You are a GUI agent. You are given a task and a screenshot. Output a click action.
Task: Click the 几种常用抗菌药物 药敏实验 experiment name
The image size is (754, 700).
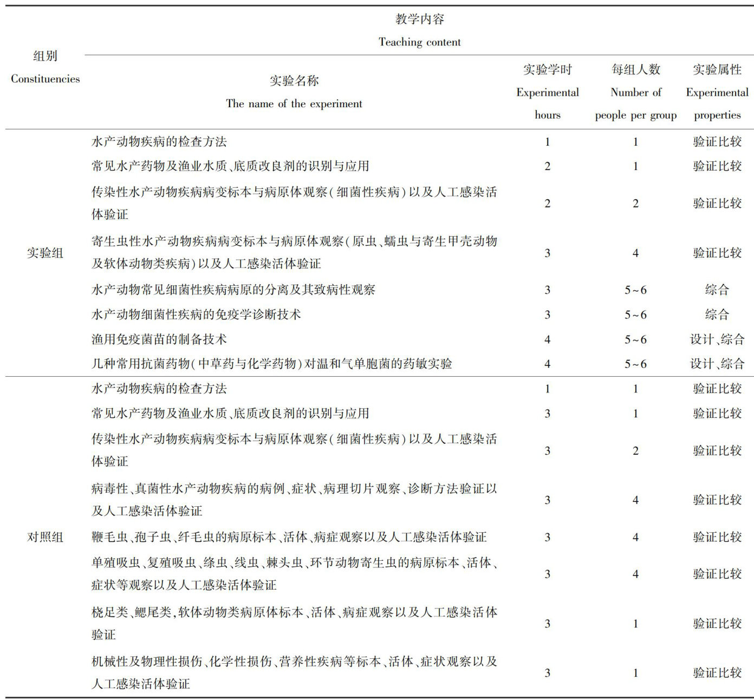point(271,364)
